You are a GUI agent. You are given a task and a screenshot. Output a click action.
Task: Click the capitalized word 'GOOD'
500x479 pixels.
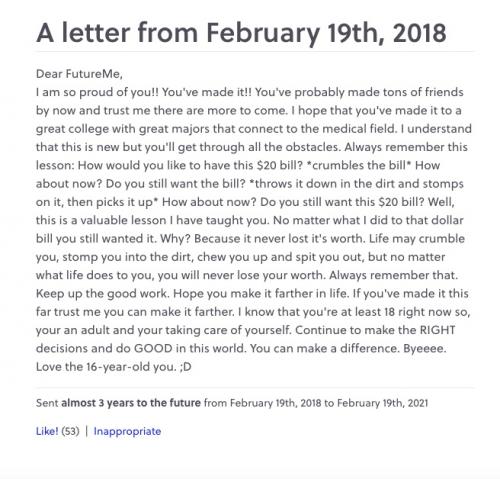[x=153, y=348]
